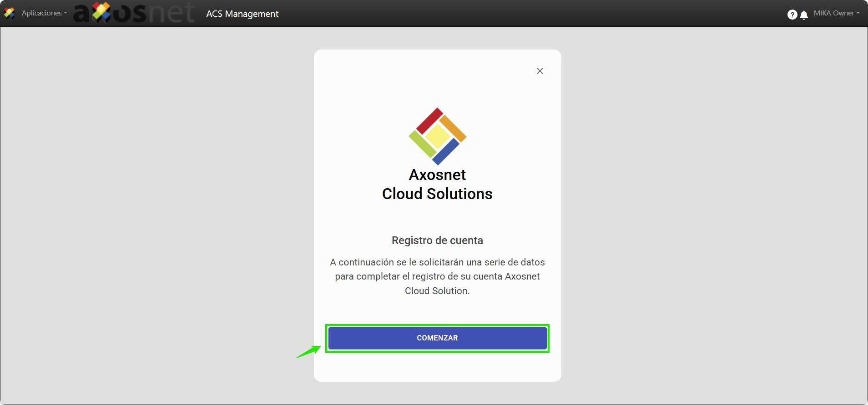This screenshot has width=868, height=405.
Task: Click the small apps icon beside Aplicaciones
Action: pyautogui.click(x=9, y=13)
